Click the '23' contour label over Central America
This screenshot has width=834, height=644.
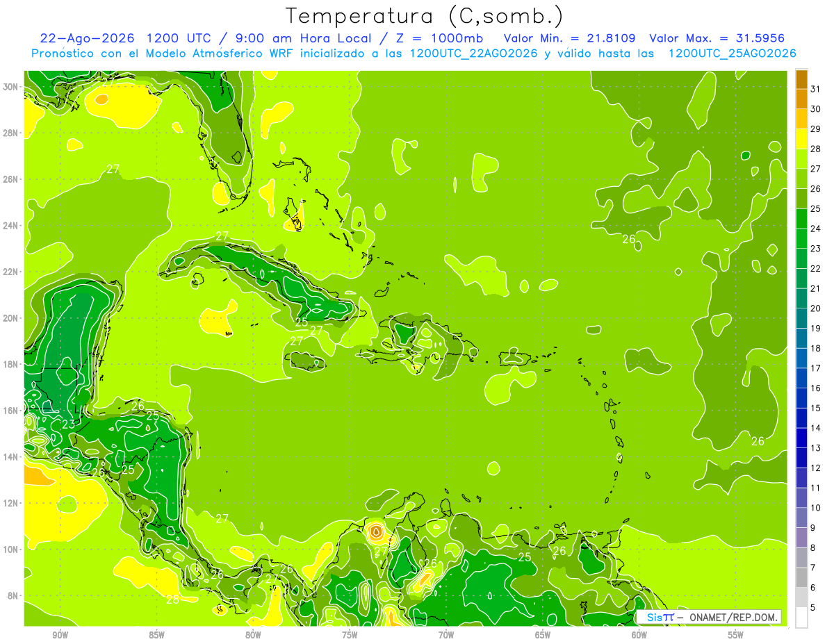pyautogui.click(x=68, y=424)
